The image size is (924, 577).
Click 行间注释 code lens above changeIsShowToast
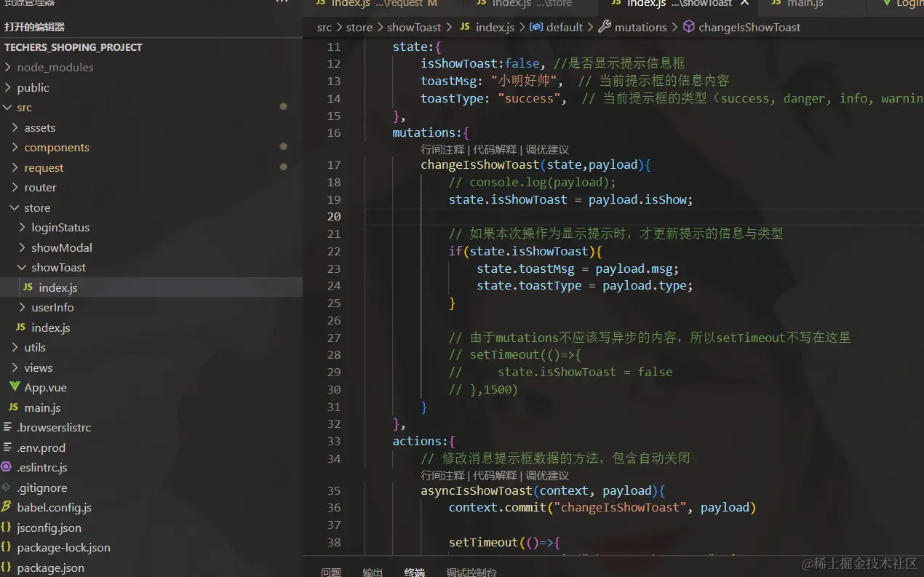[442, 149]
